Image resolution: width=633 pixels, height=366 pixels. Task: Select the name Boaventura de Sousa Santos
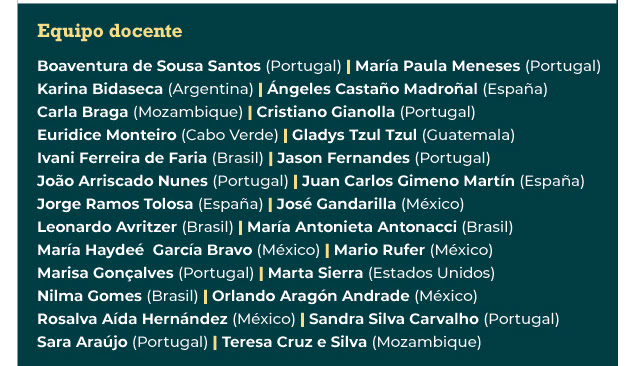(149, 66)
